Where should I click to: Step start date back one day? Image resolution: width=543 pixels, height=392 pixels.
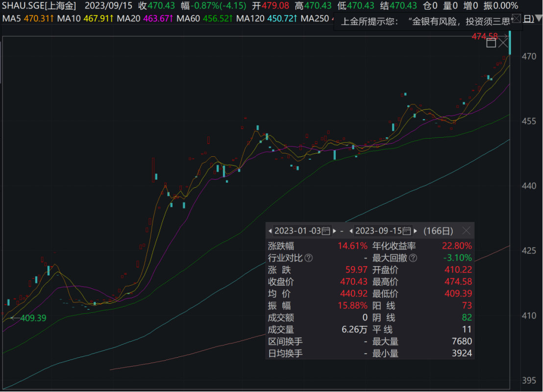270,231
